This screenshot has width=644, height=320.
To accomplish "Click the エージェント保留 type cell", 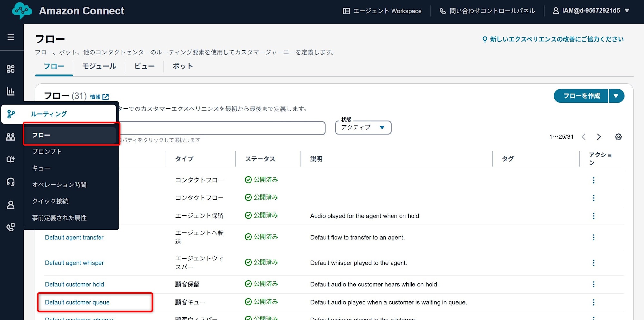I will pos(199,216).
